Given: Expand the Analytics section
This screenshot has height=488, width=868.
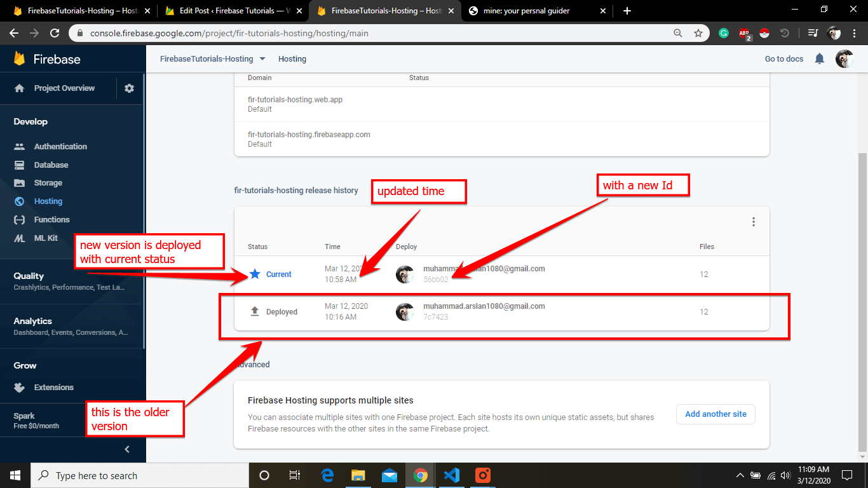Looking at the screenshot, I should pos(72,326).
